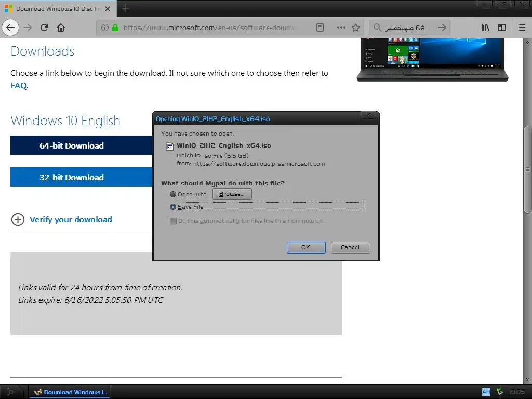
Task: Click scrollbar down arrow at bottom
Action: click(x=527, y=380)
